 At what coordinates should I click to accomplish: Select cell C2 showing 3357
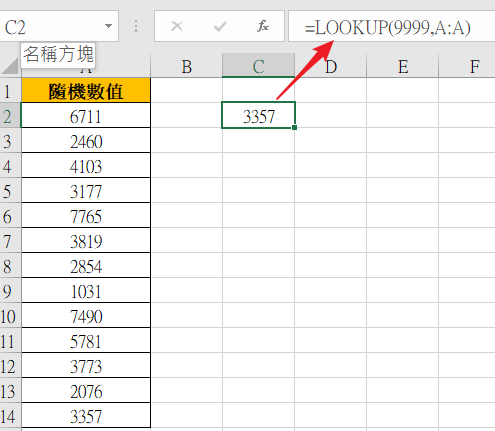pyautogui.click(x=259, y=115)
